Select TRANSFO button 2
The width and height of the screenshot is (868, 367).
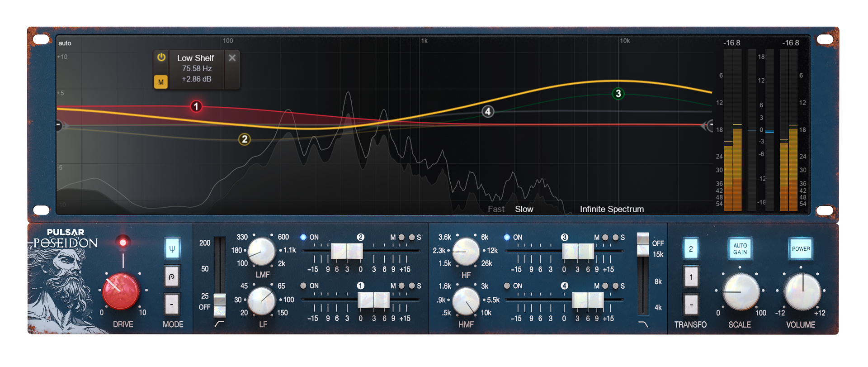point(691,249)
